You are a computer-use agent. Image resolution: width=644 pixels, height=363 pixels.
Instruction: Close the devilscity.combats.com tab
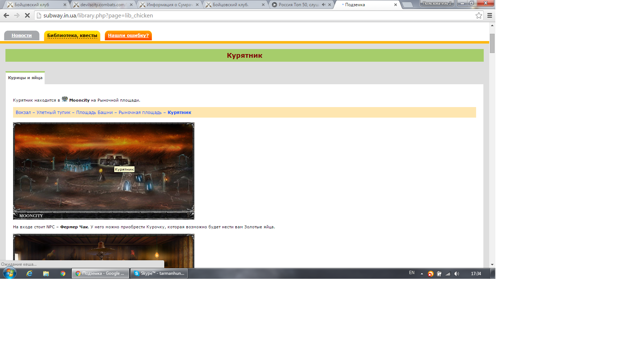(131, 5)
